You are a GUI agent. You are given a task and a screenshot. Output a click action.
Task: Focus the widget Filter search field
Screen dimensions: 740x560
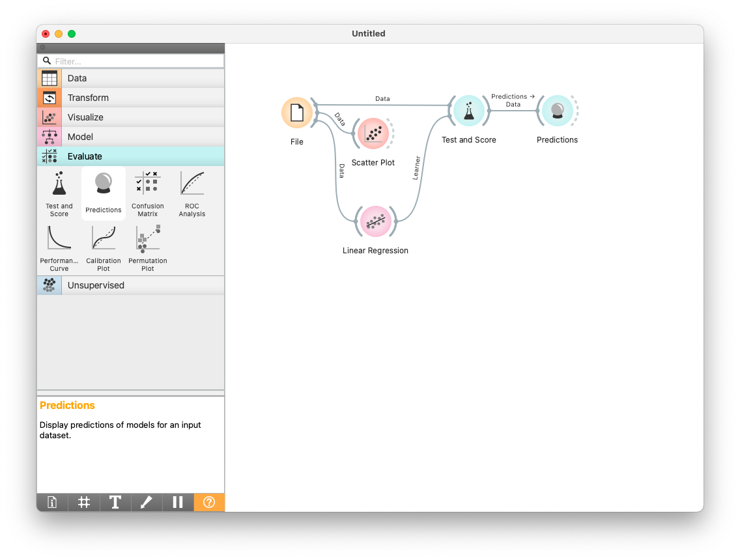tap(131, 61)
